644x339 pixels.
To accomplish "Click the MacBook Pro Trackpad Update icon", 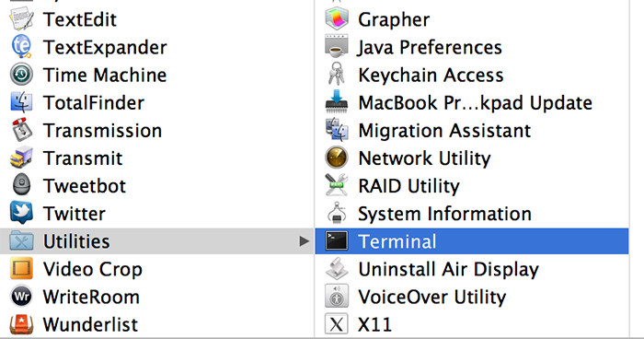I will pos(337,102).
